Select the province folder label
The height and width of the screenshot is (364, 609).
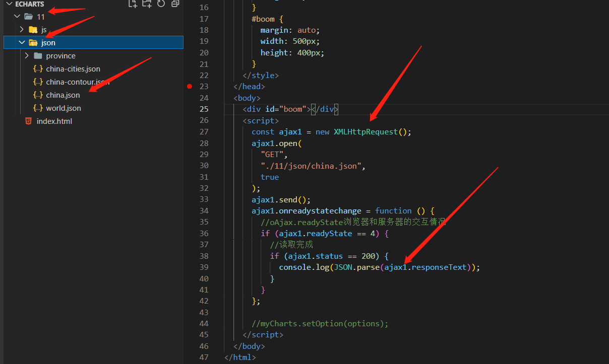click(60, 56)
